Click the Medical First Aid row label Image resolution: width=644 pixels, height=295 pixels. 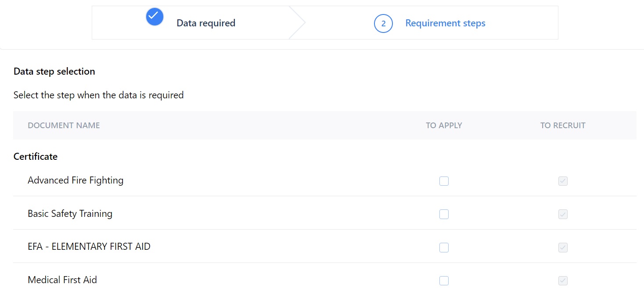(62, 280)
